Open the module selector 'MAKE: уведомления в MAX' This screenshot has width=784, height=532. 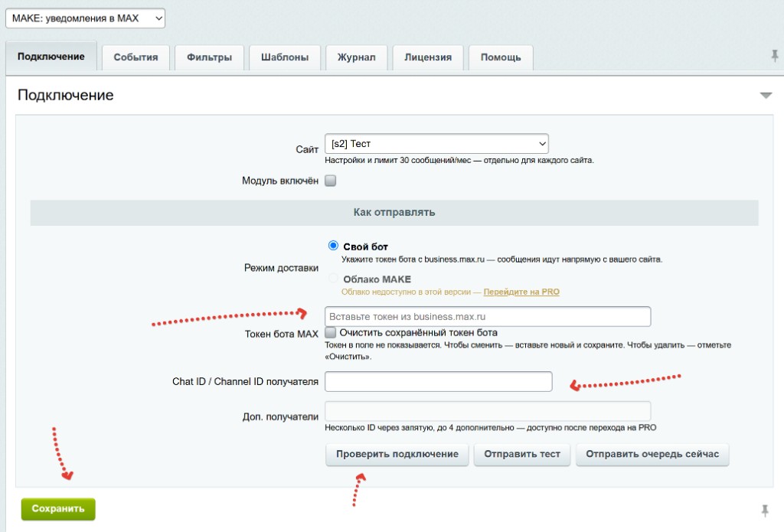click(x=85, y=18)
